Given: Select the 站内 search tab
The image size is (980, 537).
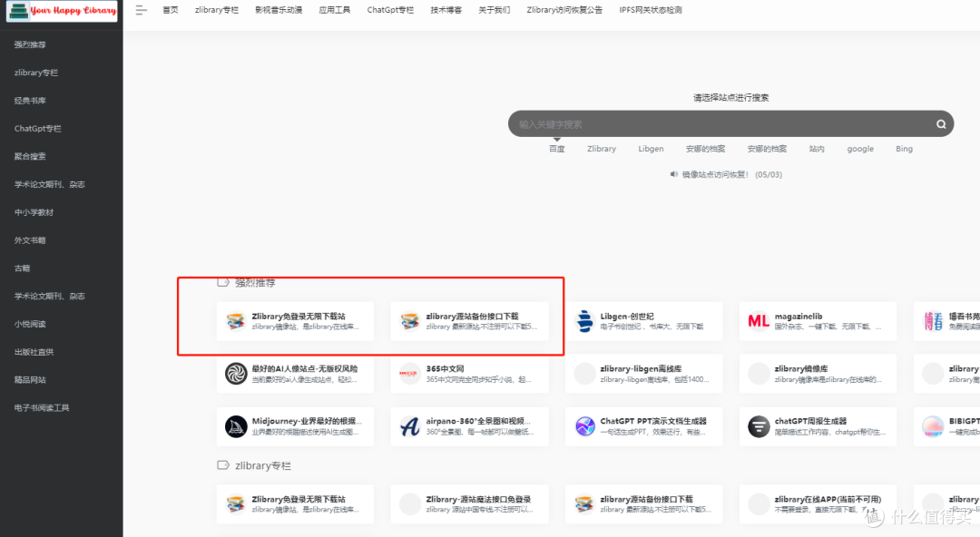Looking at the screenshot, I should [x=817, y=149].
